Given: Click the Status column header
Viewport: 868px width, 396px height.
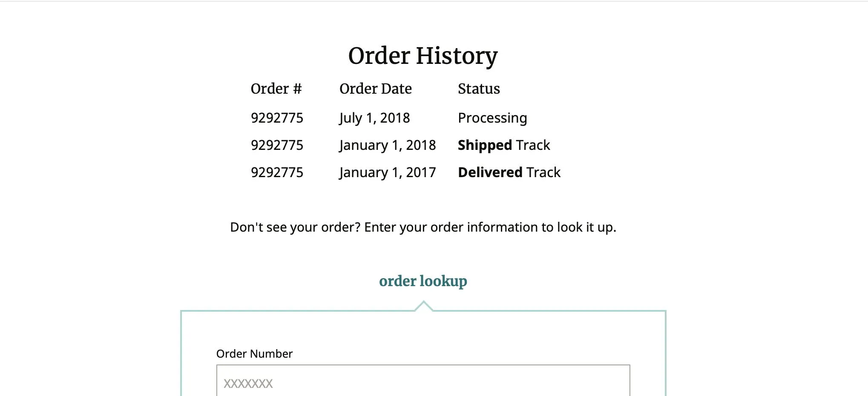Looking at the screenshot, I should [479, 89].
